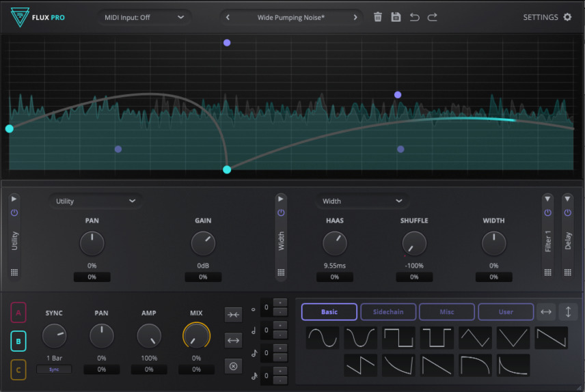Click the purple curve handle at graph top
Image resolution: width=585 pixels, height=392 pixels.
[227, 43]
